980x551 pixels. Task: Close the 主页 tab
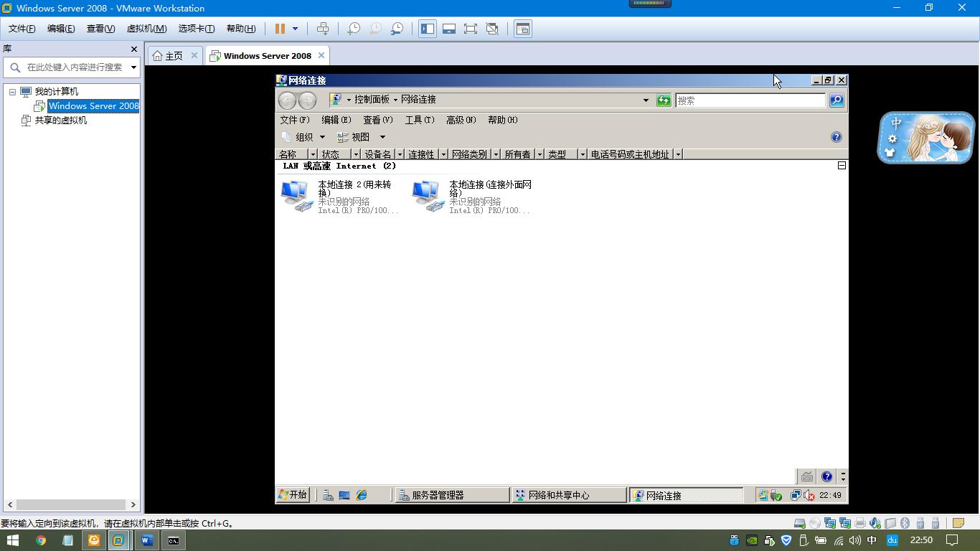pos(194,55)
